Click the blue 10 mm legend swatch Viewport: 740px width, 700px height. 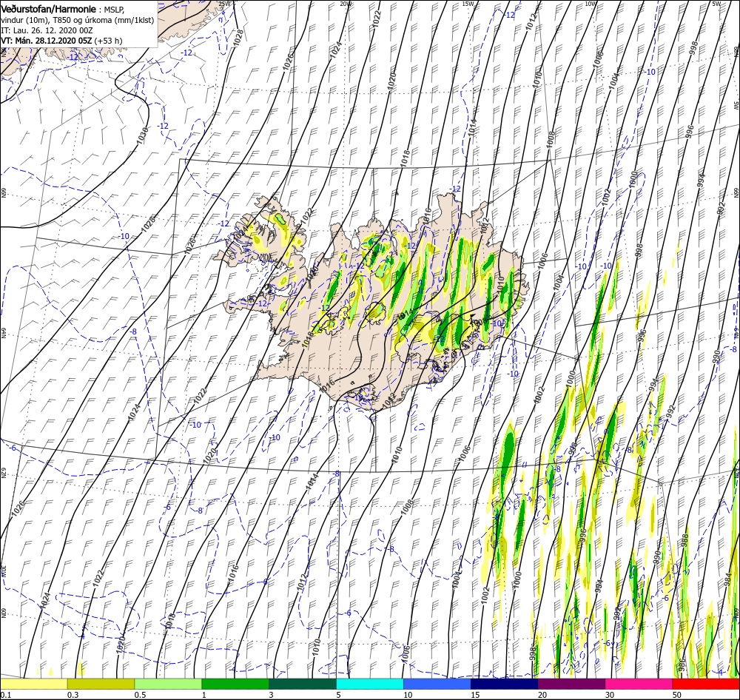437,684
